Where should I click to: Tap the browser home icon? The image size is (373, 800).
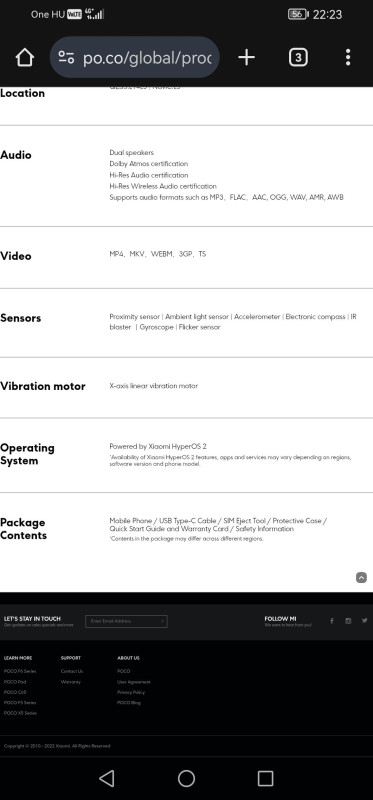click(24, 57)
